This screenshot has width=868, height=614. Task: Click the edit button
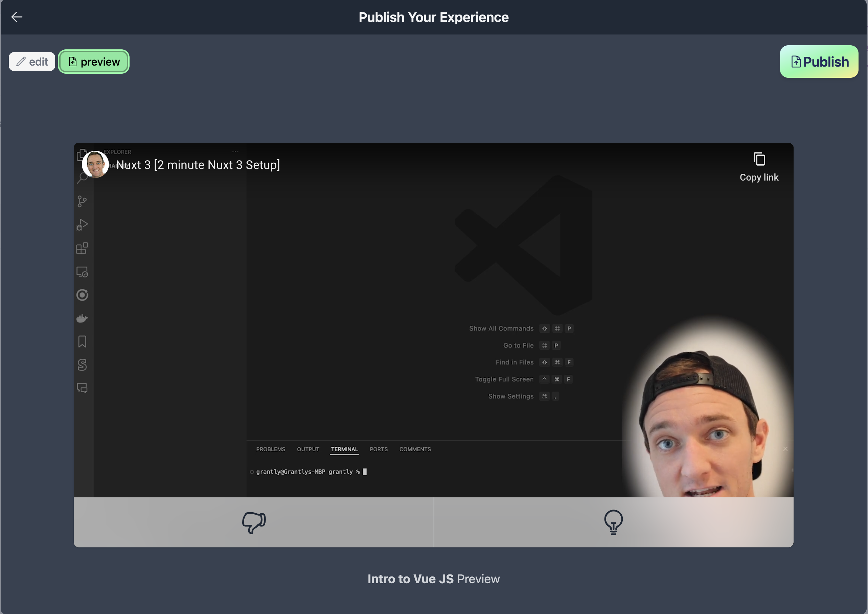[x=32, y=62]
